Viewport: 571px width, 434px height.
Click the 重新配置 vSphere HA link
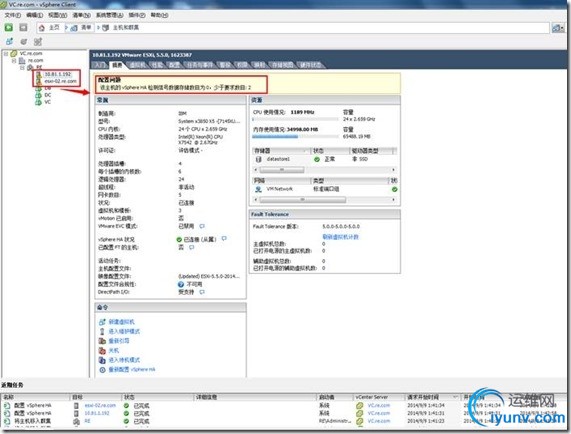coord(132,370)
